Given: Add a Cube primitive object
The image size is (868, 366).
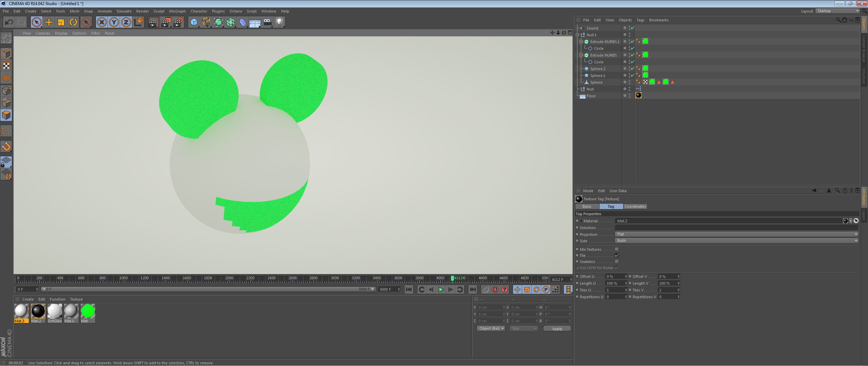Looking at the screenshot, I should click(194, 22).
